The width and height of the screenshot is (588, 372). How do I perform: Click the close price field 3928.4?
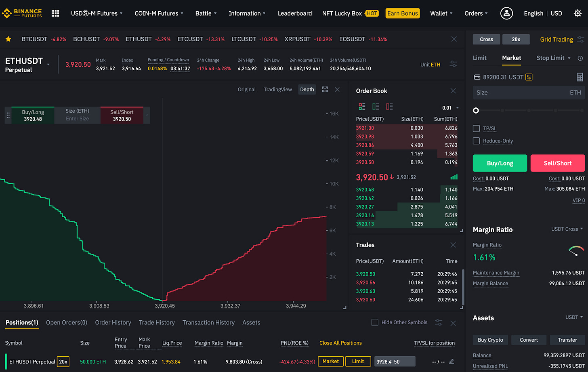click(x=395, y=361)
